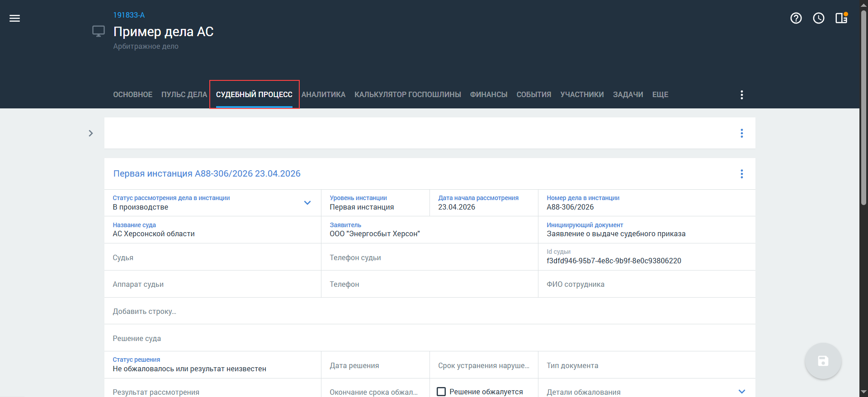The height and width of the screenshot is (397, 868).
Task: Open the Еще tab menu
Action: tap(660, 95)
